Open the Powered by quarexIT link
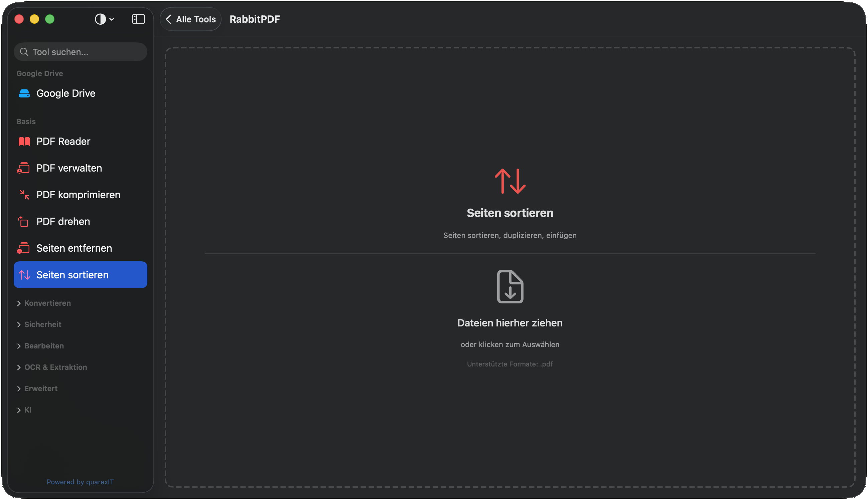 point(80,482)
